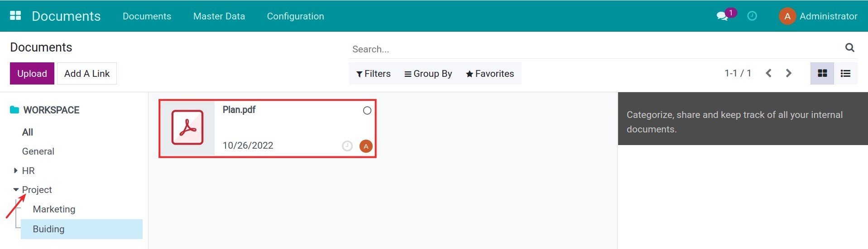Click the Add A Link button
This screenshot has height=249, width=868.
(x=87, y=74)
